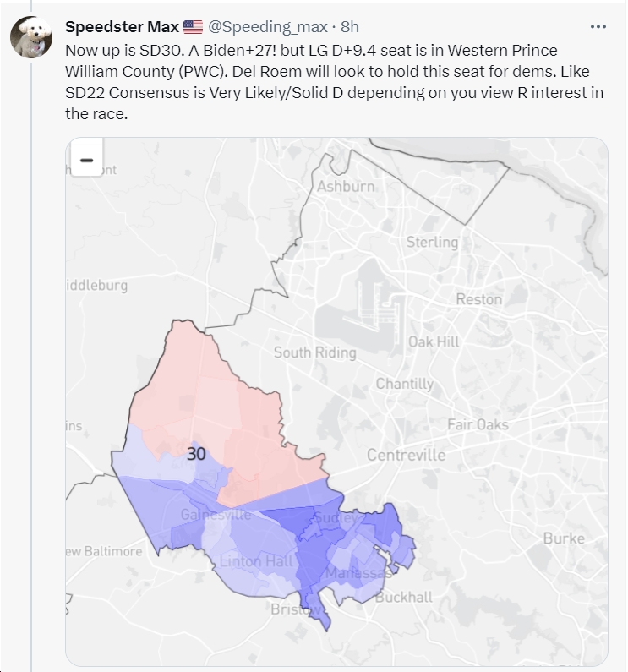Click the Reston map label
Image resolution: width=628 pixels, height=672 pixels.
point(479,299)
